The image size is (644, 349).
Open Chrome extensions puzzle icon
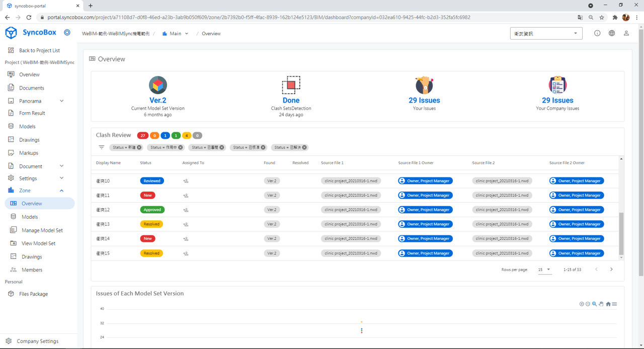pos(615,17)
